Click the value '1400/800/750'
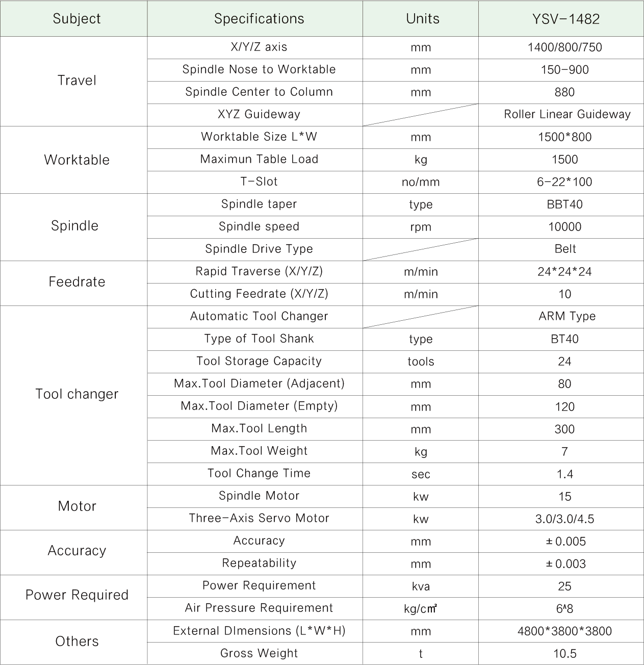The height and width of the screenshot is (665, 644). 564,47
